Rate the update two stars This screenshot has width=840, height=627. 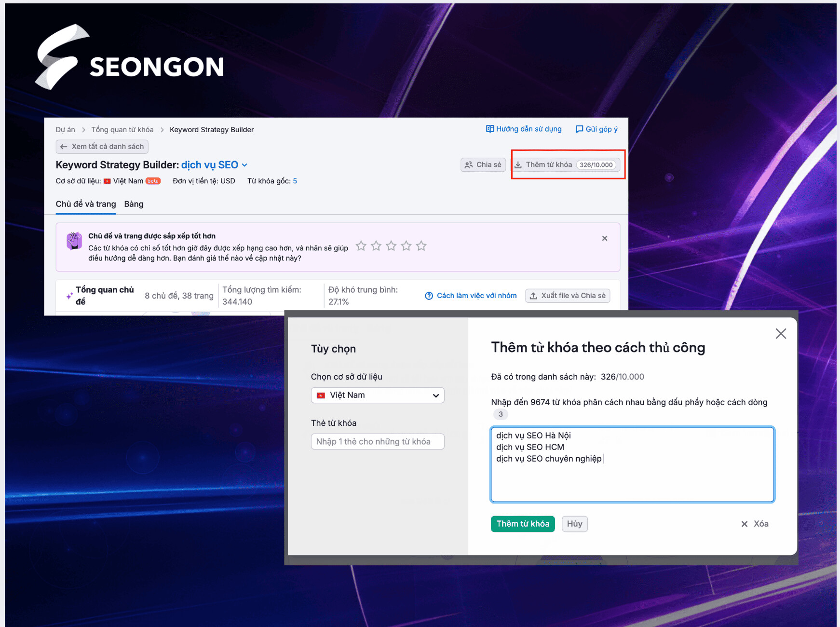[376, 246]
